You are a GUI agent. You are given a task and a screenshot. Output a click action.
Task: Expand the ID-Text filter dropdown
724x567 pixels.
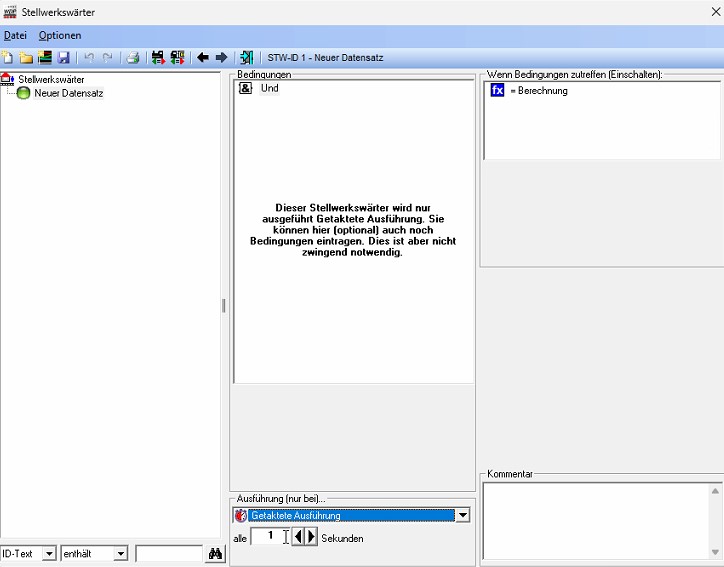49,554
